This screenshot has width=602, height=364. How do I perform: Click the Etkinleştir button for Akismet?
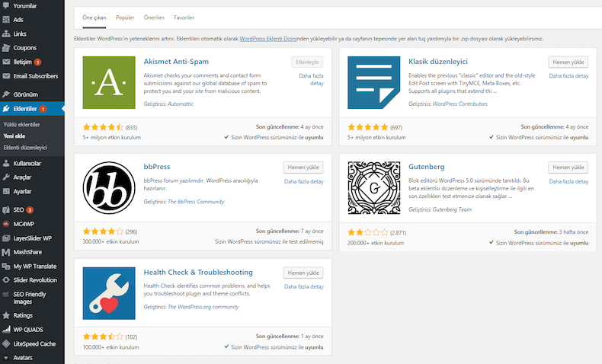(308, 62)
